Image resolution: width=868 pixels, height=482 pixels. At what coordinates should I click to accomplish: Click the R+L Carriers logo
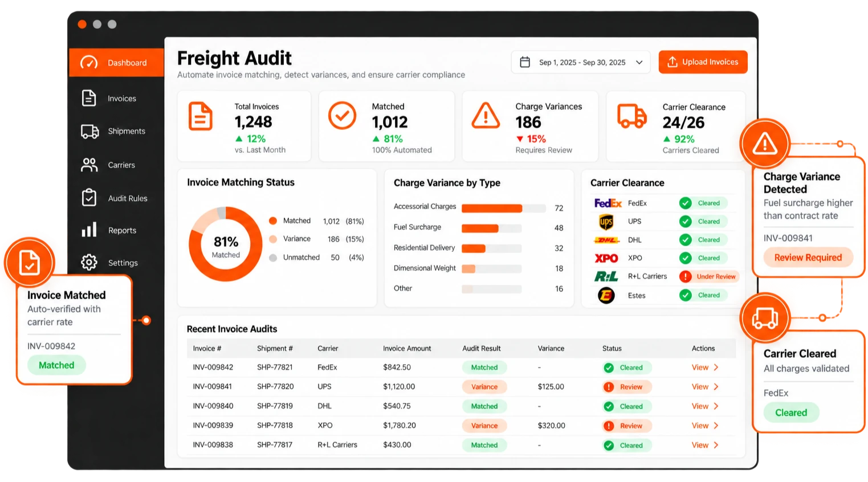(x=606, y=276)
